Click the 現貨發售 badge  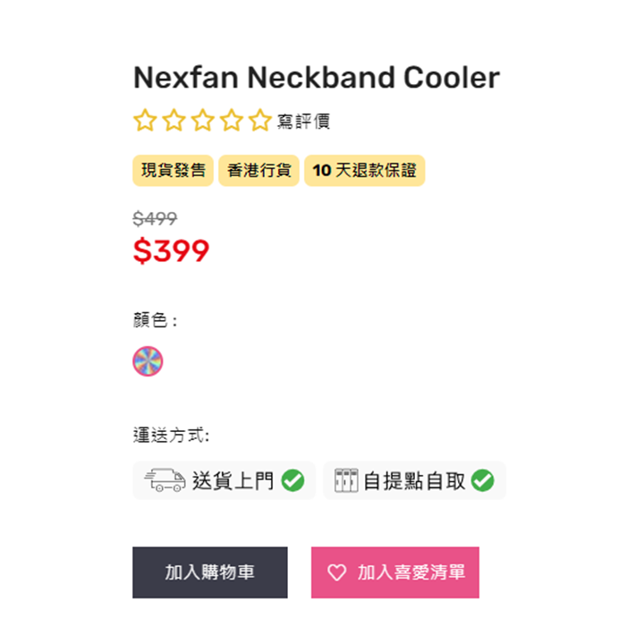174,170
